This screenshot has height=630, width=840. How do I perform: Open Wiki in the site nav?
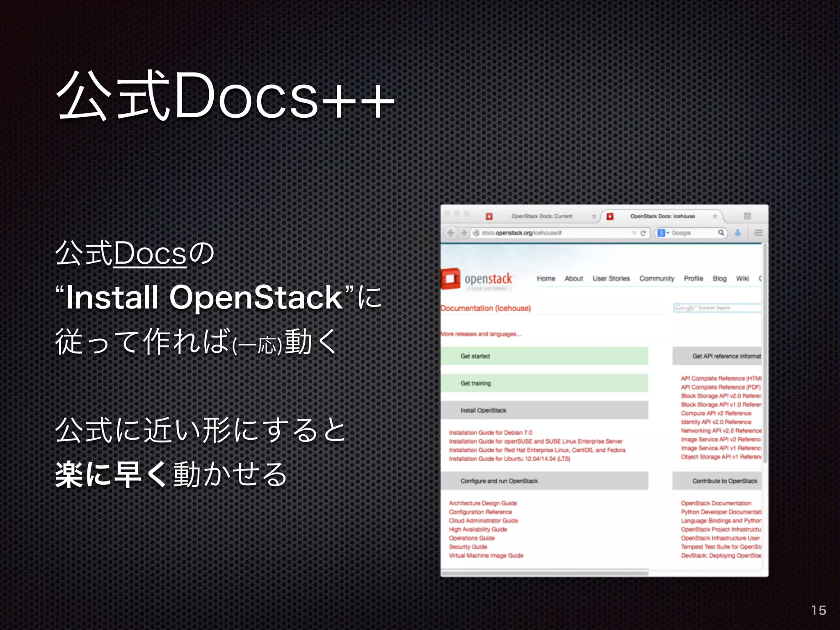(x=742, y=278)
